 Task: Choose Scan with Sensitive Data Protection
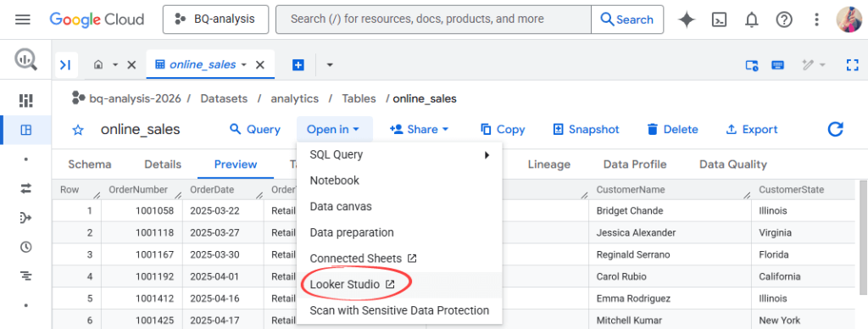[399, 310]
